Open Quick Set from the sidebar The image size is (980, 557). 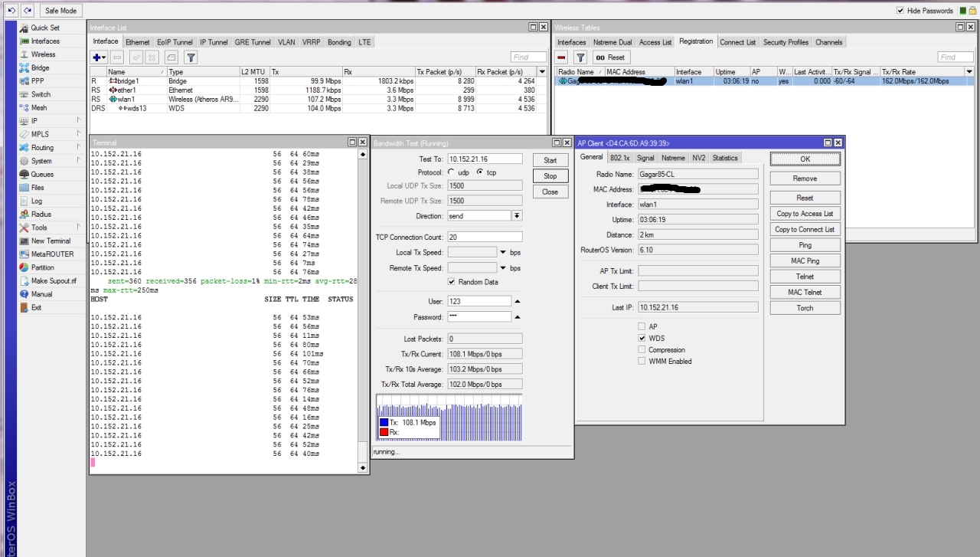pyautogui.click(x=44, y=28)
